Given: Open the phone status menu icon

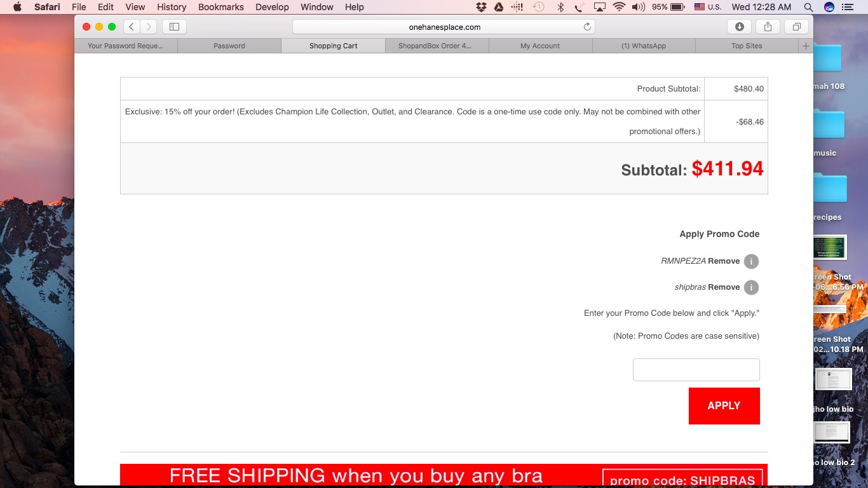Looking at the screenshot, I should coord(579,7).
